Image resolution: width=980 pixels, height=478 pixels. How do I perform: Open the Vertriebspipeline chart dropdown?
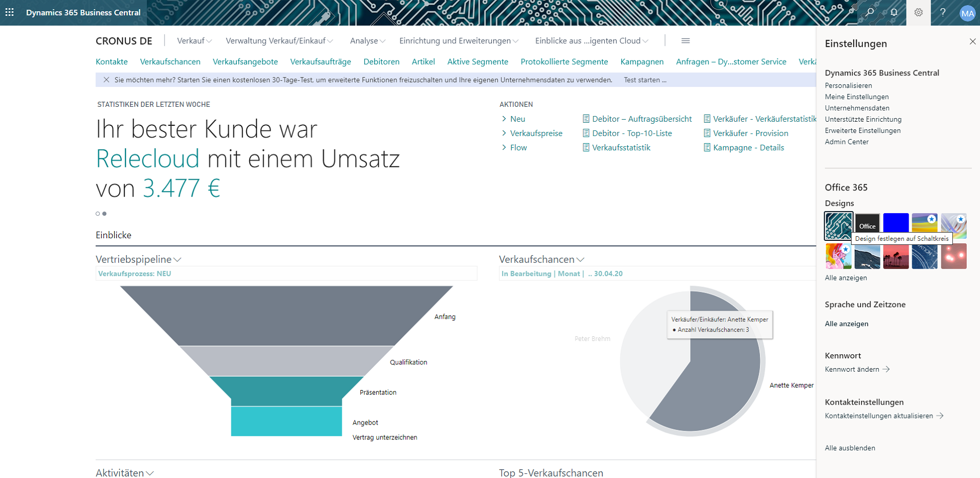177,260
